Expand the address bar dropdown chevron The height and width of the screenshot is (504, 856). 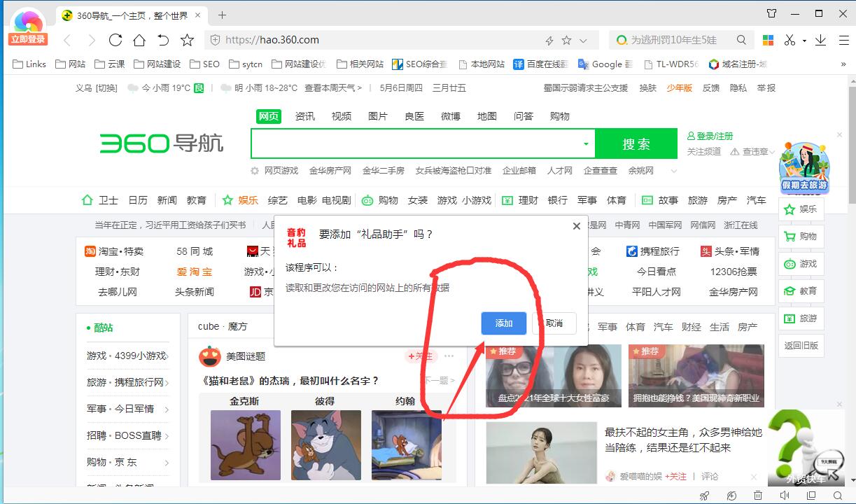tap(584, 41)
